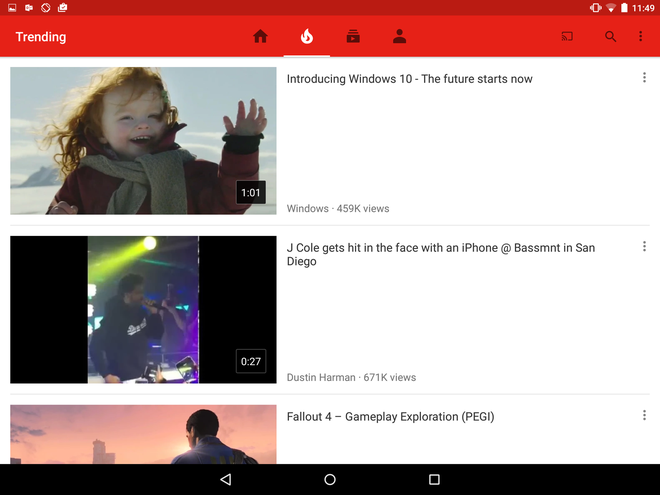Image resolution: width=660 pixels, height=495 pixels.
Task: Open options menu for J Cole video
Action: coord(644,247)
